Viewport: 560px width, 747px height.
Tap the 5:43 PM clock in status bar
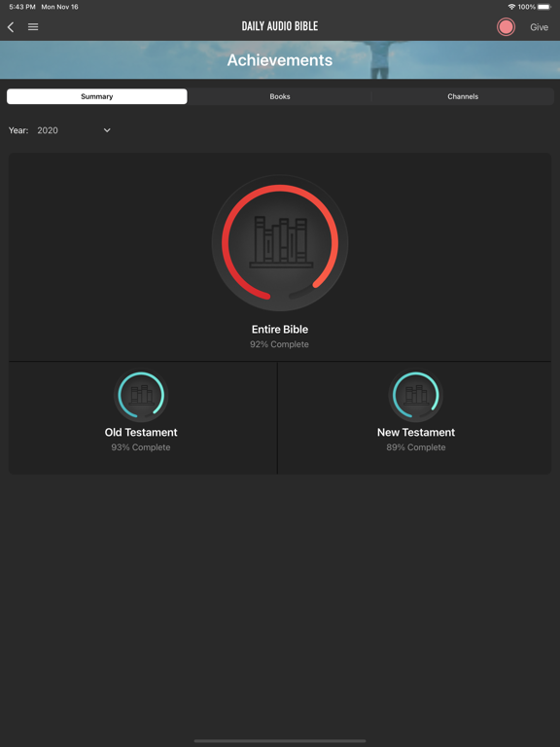22,7
